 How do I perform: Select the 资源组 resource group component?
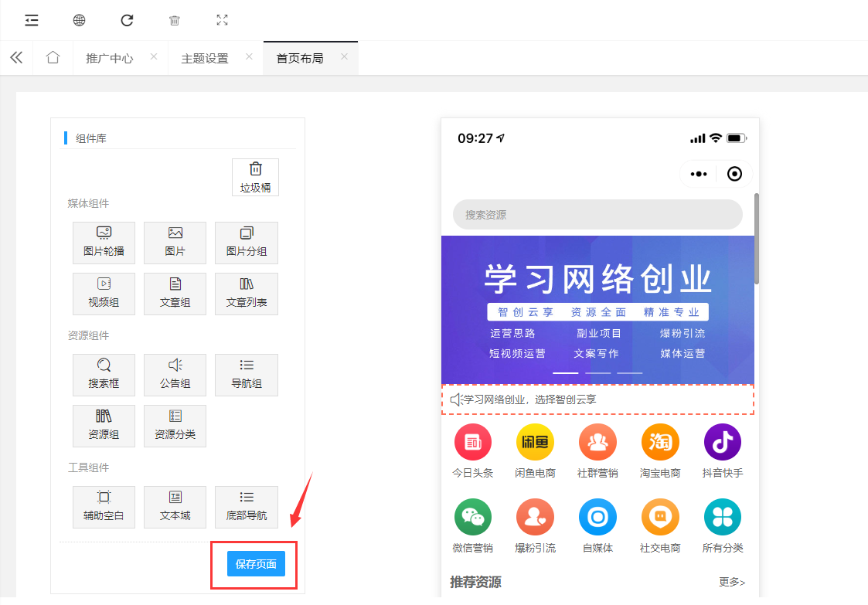click(104, 427)
